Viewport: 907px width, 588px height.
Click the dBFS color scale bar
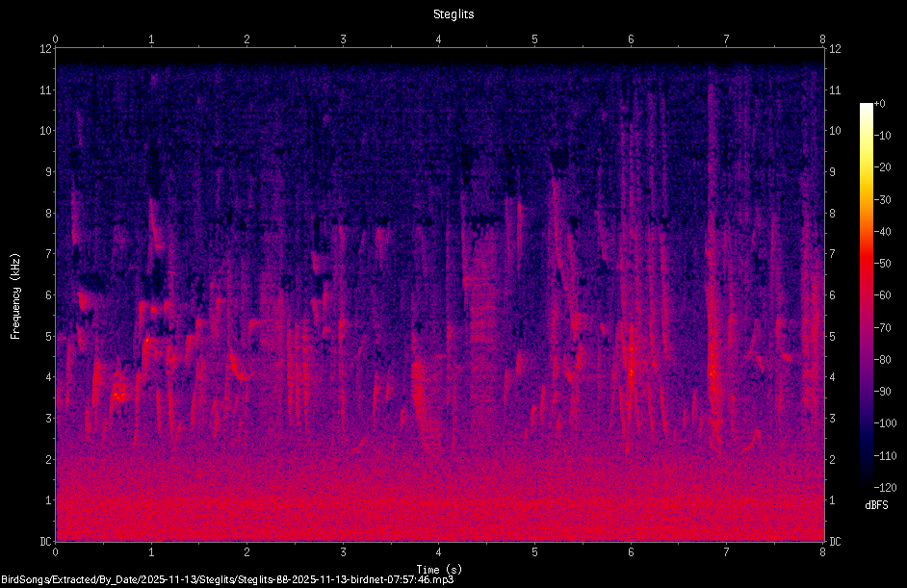866,294
